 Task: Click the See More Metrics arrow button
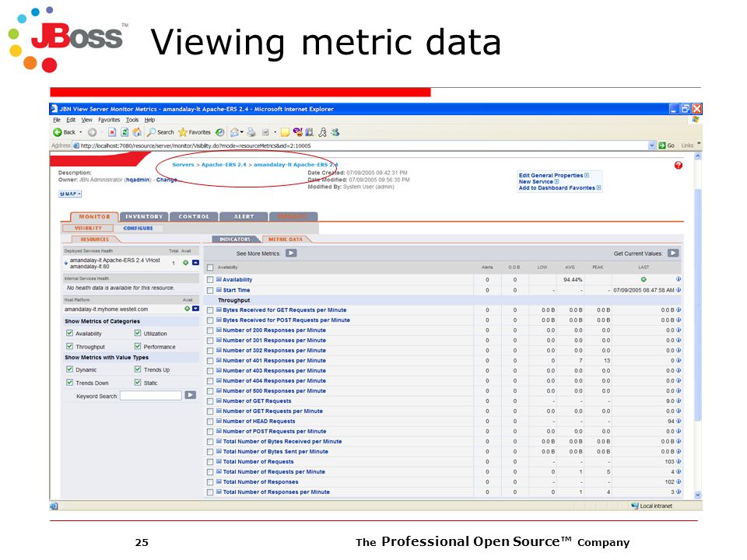coord(291,254)
